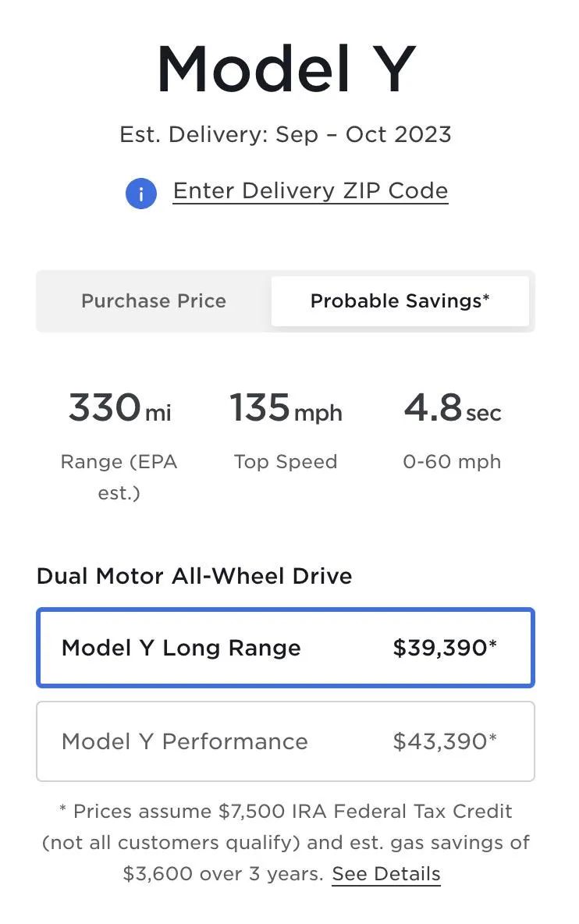Click the Range (EPA est.) label
The image size is (579, 924).
(119, 477)
